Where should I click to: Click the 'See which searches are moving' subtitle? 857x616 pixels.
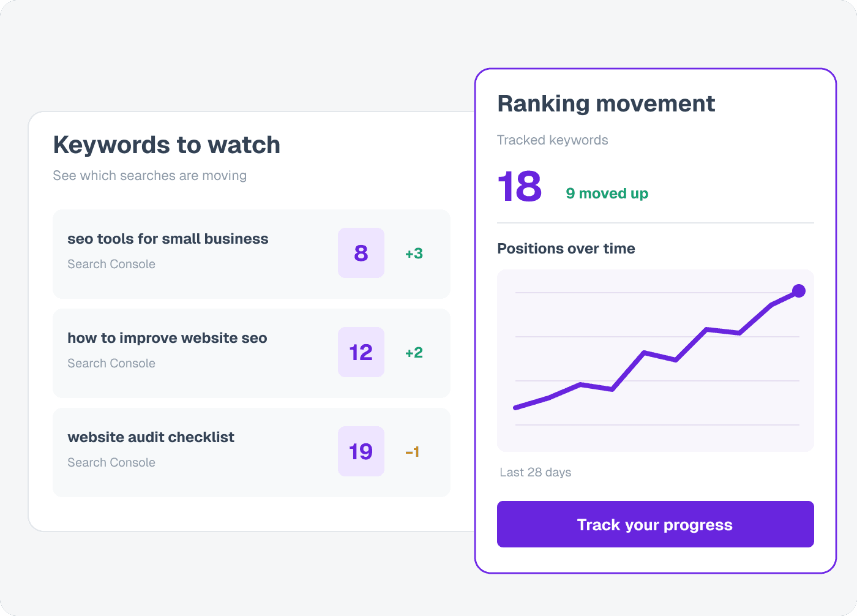click(x=150, y=176)
